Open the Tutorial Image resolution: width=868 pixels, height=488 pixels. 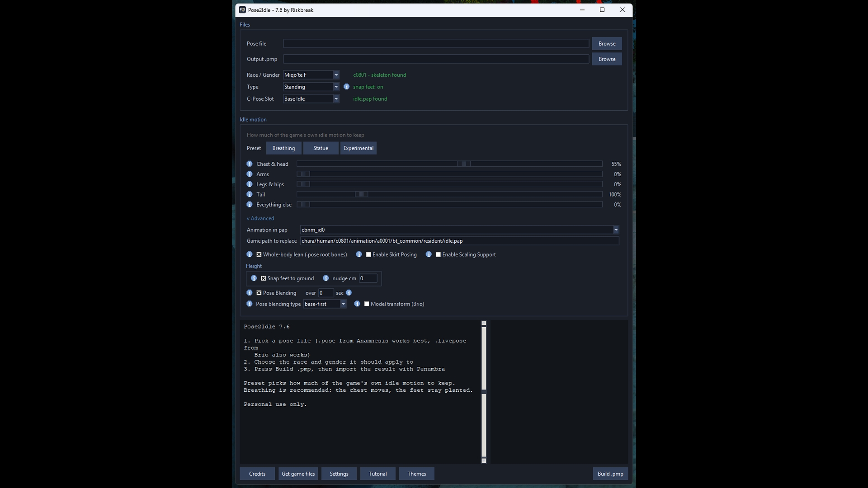click(x=377, y=474)
